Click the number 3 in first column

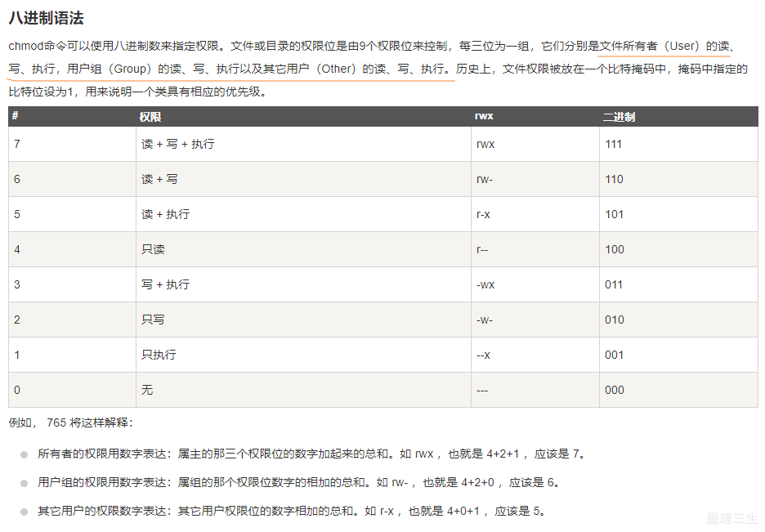pos(17,284)
